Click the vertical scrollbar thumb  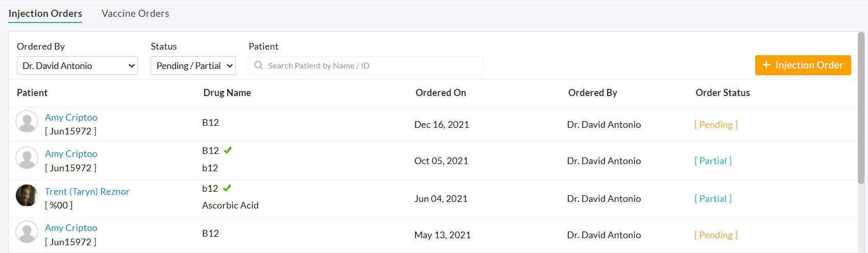[861, 107]
